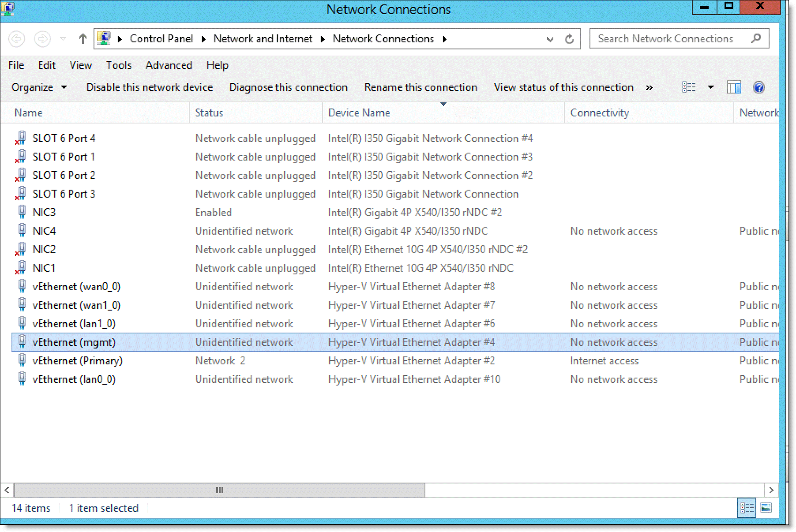
Task: Open the Help question mark icon
Action: tap(758, 87)
